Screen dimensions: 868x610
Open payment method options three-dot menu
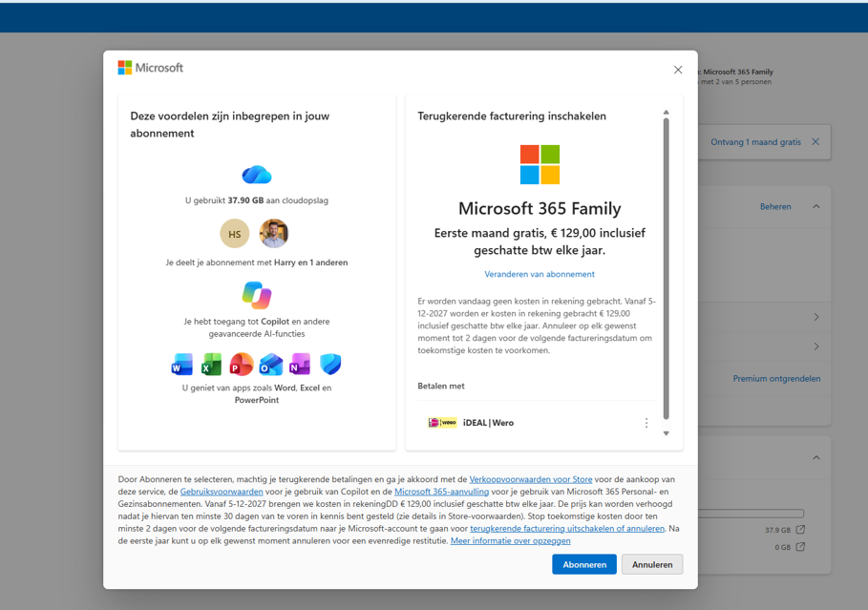pyautogui.click(x=646, y=423)
